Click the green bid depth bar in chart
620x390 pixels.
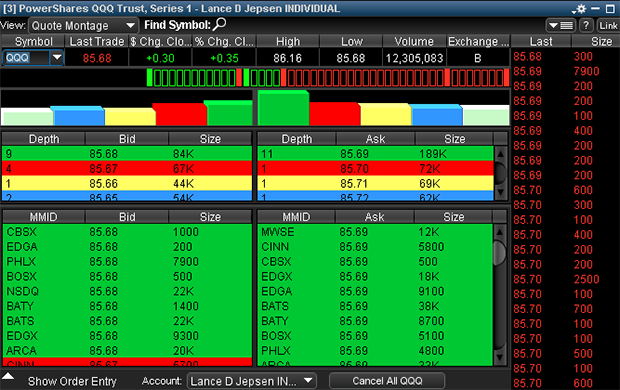coord(230,113)
